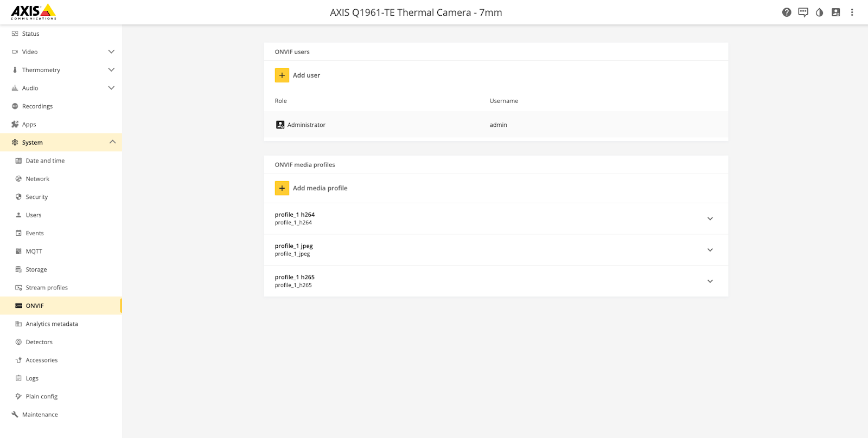Expand the Thermometry sidebar section
Image resolution: width=868 pixels, height=438 pixels.
point(111,70)
